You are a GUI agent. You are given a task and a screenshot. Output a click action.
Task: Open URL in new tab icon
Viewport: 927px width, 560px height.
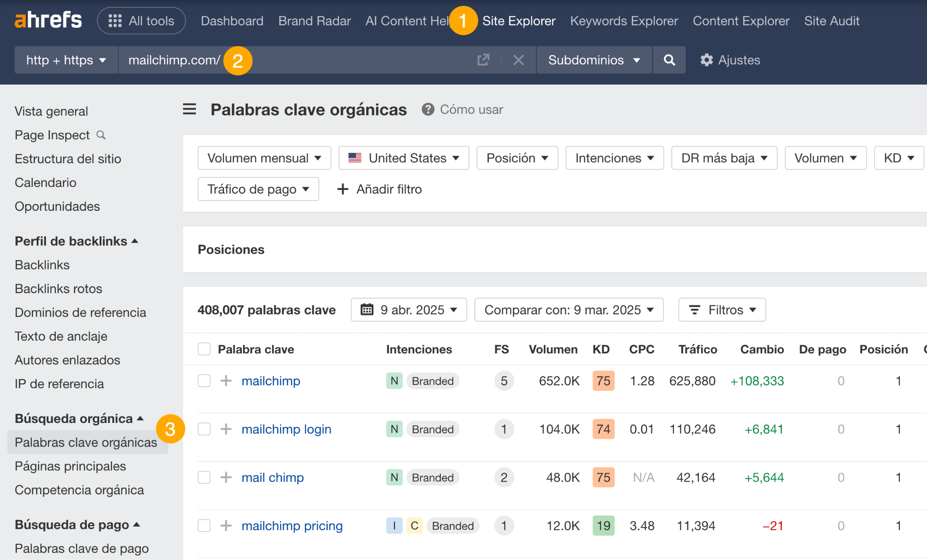point(483,60)
